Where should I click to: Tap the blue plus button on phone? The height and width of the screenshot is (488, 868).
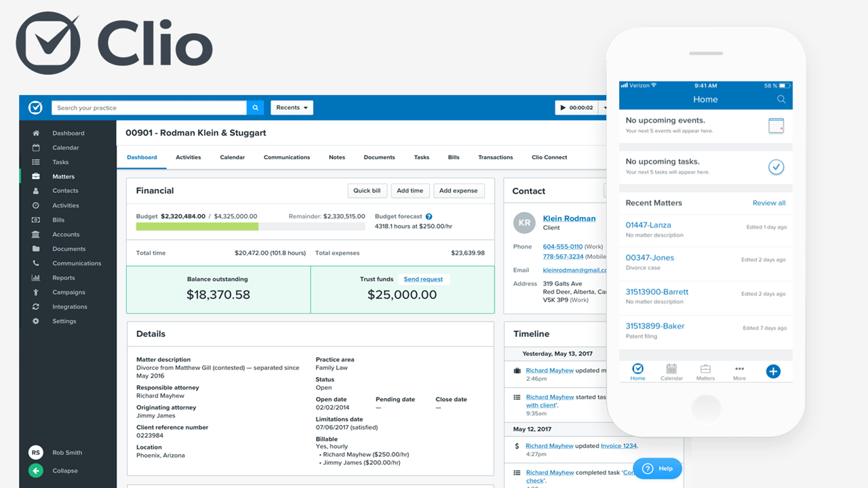coord(773,371)
